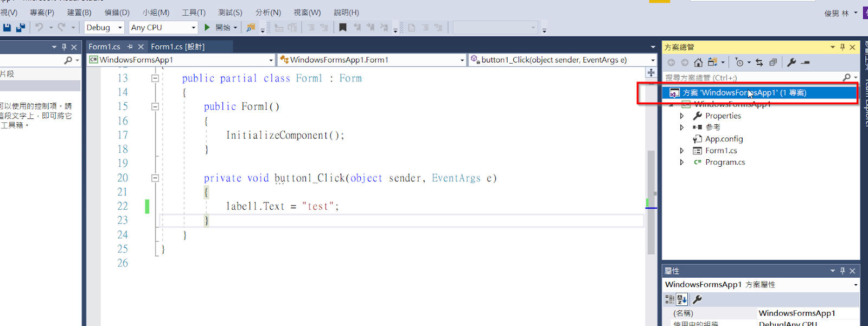
Task: Click the Categorized view icon in Properties
Action: (x=670, y=299)
